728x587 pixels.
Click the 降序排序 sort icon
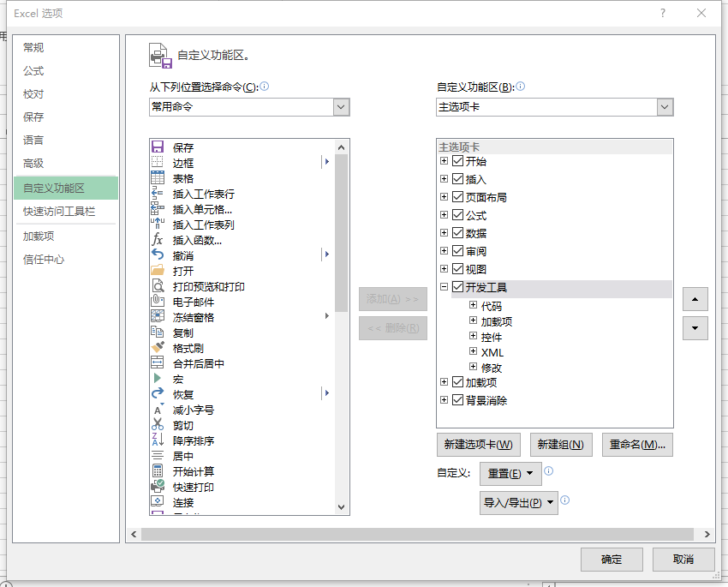[158, 440]
